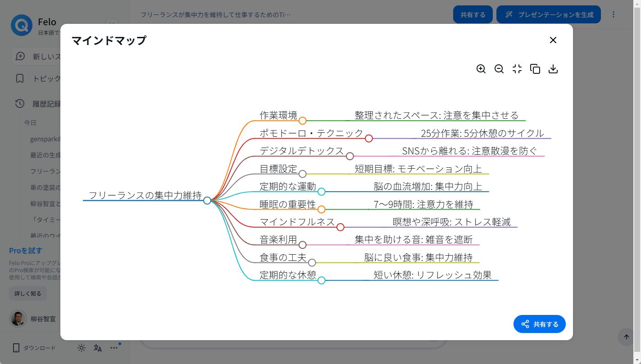Collapse the 作業環境 branch node
This screenshot has height=364, width=641.
click(x=303, y=121)
